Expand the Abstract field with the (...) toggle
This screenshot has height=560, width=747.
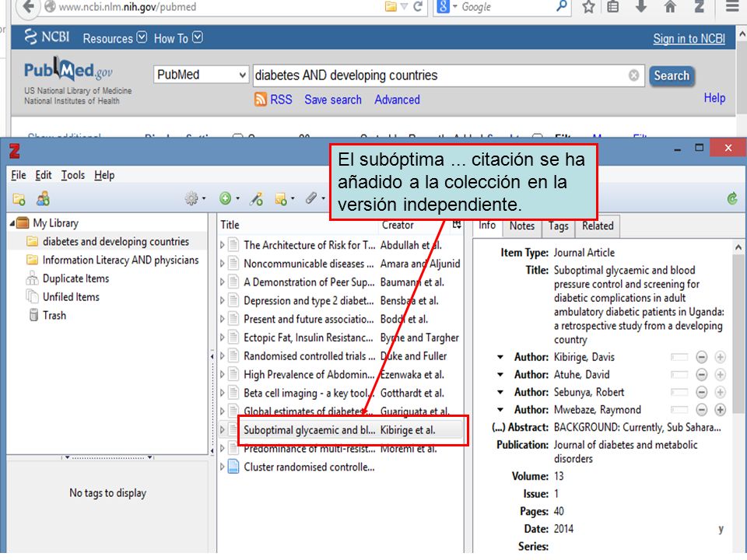(498, 427)
